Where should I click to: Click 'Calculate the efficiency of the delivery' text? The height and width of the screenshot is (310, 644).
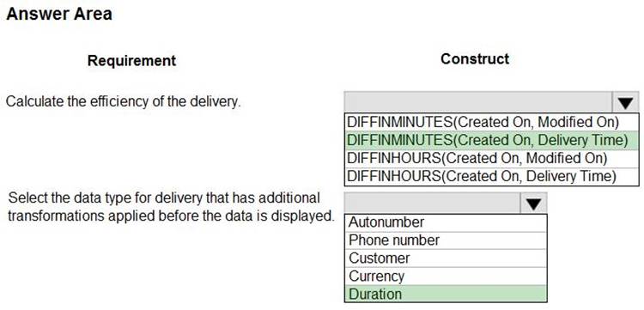pyautogui.click(x=123, y=102)
